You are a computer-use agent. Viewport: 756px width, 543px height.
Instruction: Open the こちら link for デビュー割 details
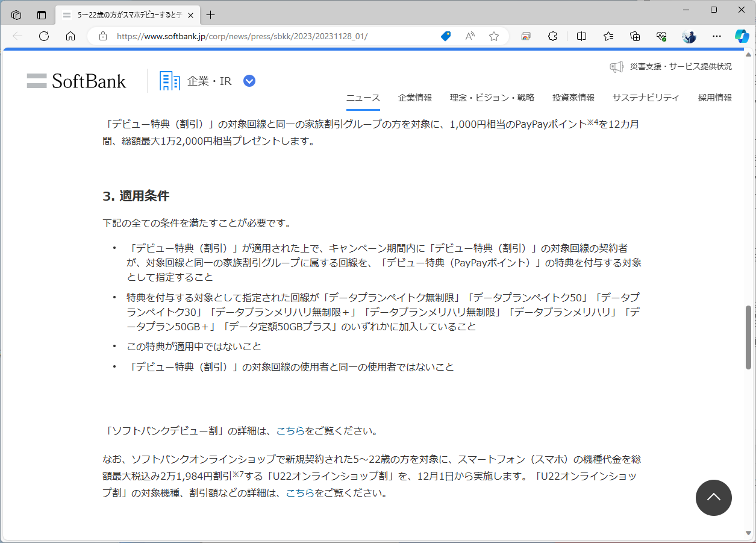pos(287,431)
